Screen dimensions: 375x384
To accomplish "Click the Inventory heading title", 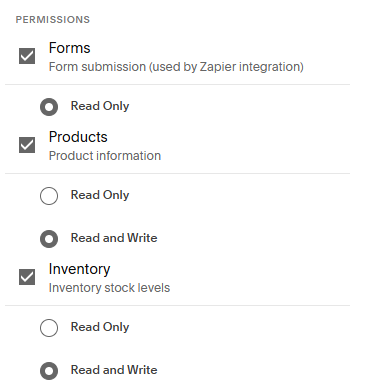I will tap(79, 269).
